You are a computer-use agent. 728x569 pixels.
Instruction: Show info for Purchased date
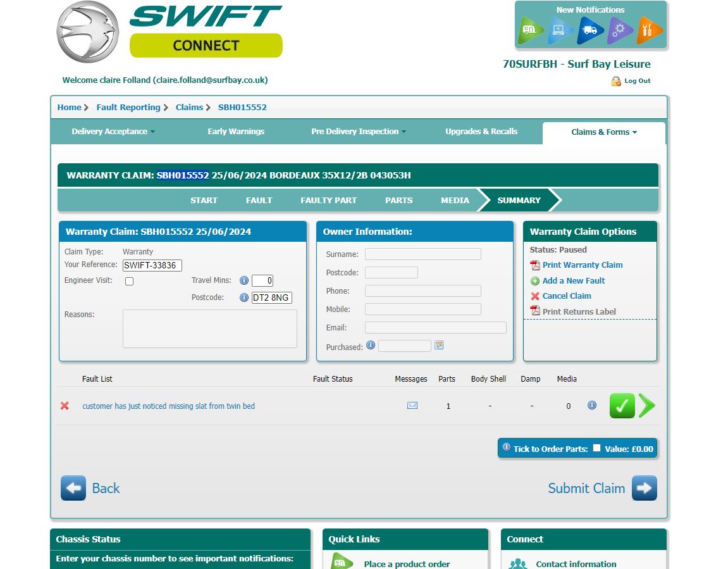pyautogui.click(x=371, y=345)
